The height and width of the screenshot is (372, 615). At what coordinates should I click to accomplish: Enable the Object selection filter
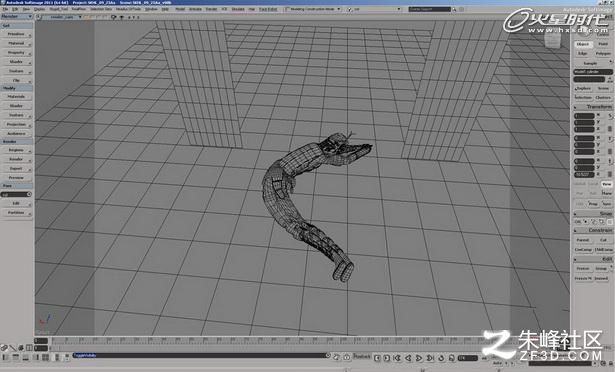(x=583, y=44)
